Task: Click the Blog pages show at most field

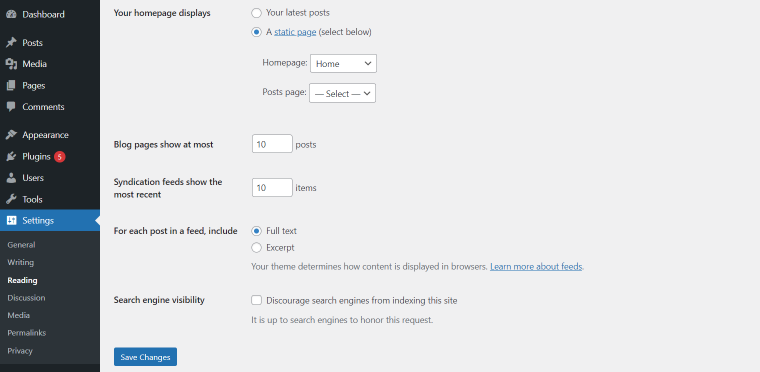Action: pos(272,144)
